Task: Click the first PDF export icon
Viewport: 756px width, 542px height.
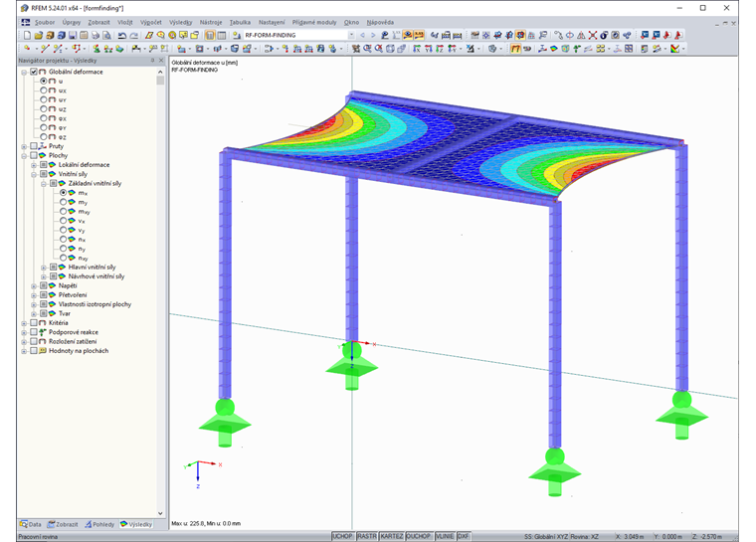Action: [667, 35]
